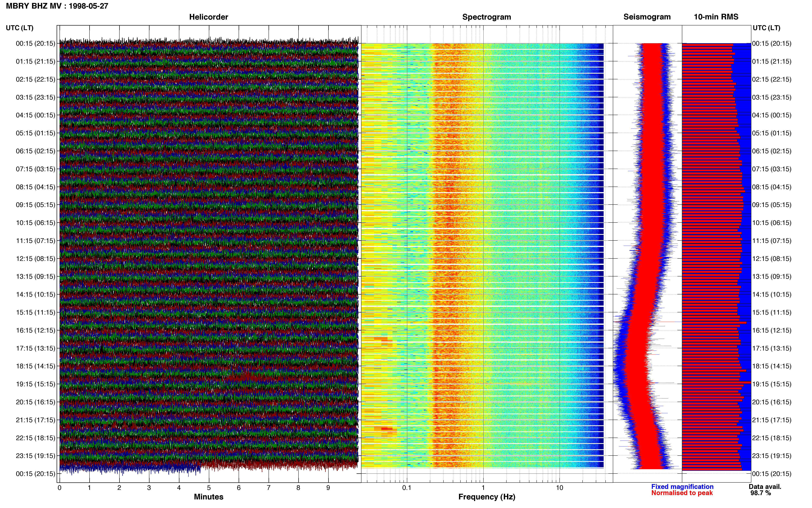The image size is (812, 508).
Task: Click the 'Frequency (Hz)' axis label
Action: (487, 497)
